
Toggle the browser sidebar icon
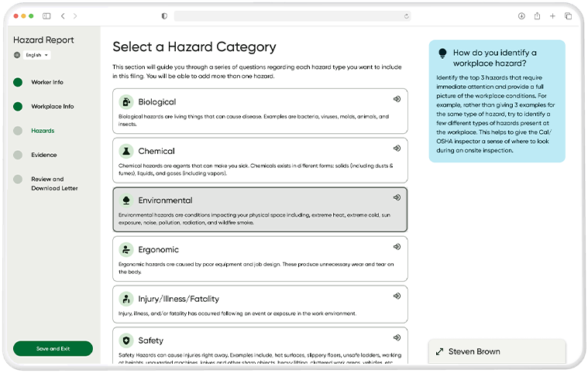click(46, 16)
